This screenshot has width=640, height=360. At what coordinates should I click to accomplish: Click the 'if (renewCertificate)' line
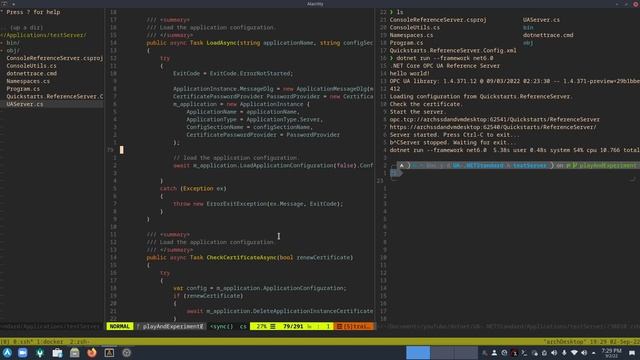[x=208, y=296]
